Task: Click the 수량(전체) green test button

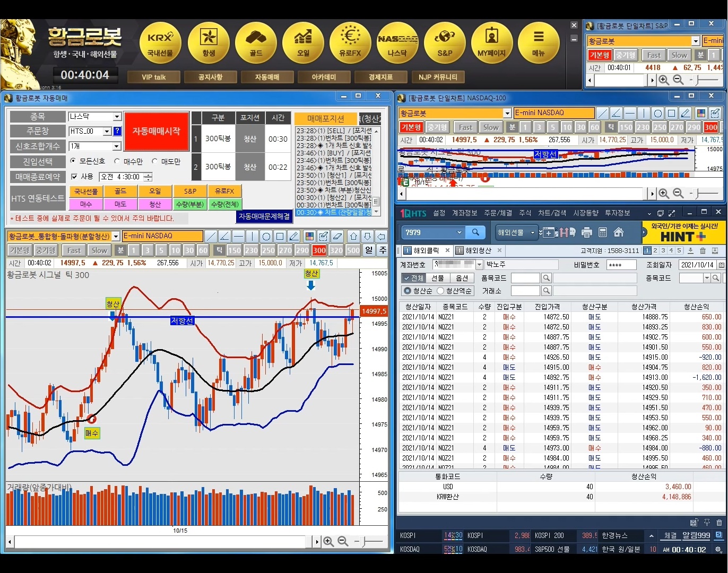Action: click(225, 204)
